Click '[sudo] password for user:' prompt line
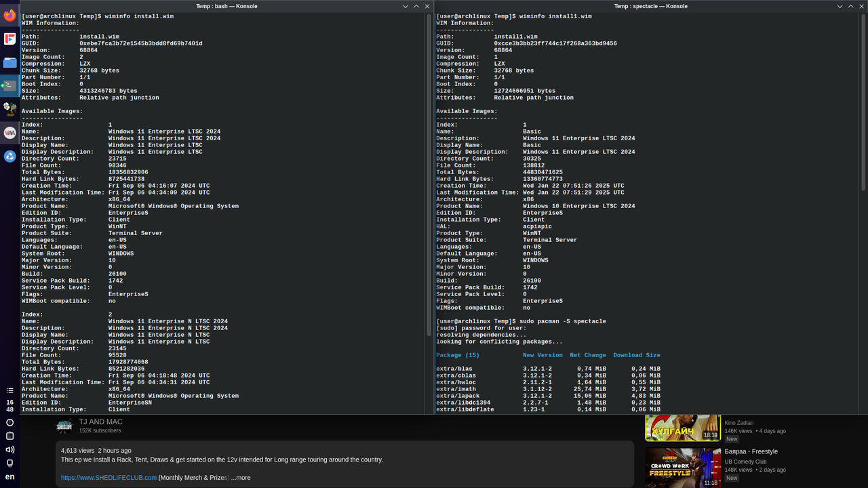This screenshot has height=488, width=868. [481, 328]
